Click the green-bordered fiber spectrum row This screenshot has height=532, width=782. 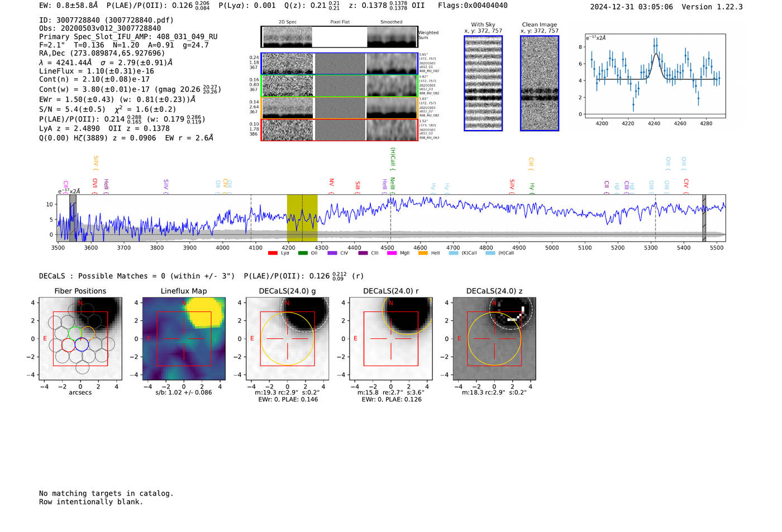340,86
